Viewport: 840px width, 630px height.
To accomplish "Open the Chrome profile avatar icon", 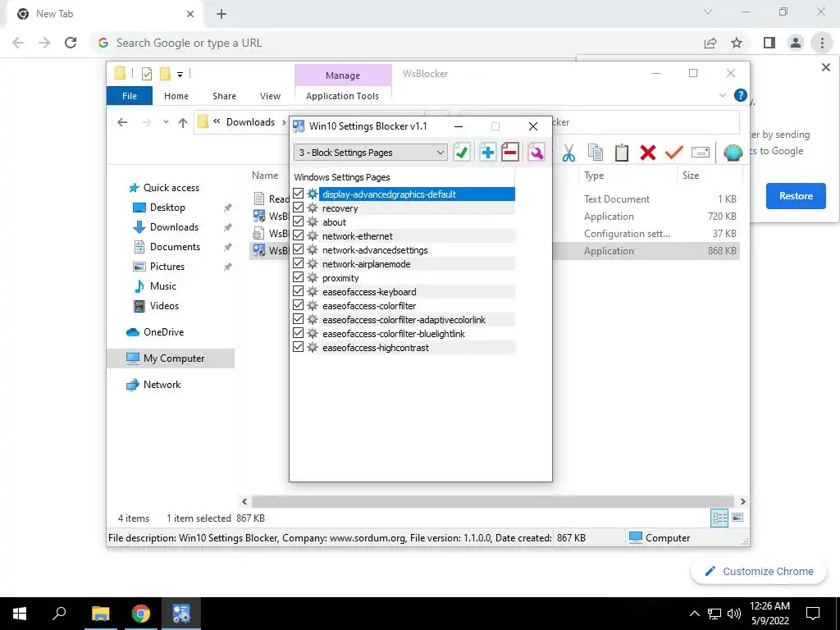I will coord(796,43).
